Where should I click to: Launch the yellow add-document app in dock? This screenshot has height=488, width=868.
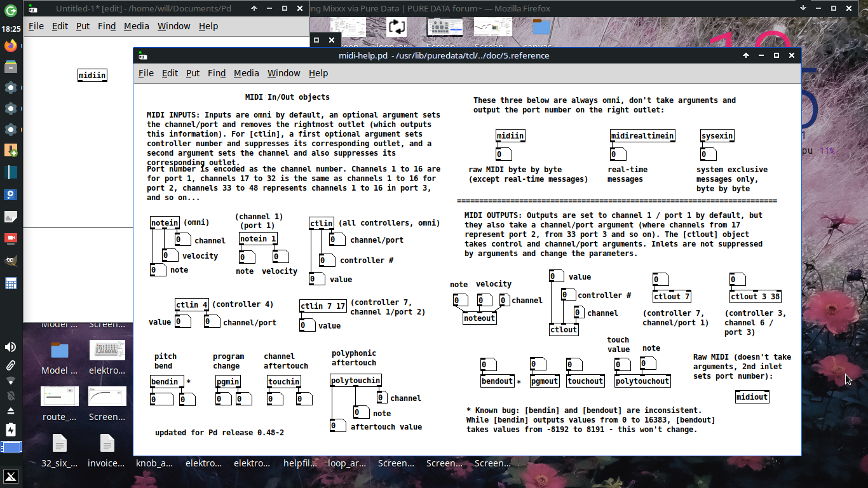11,151
